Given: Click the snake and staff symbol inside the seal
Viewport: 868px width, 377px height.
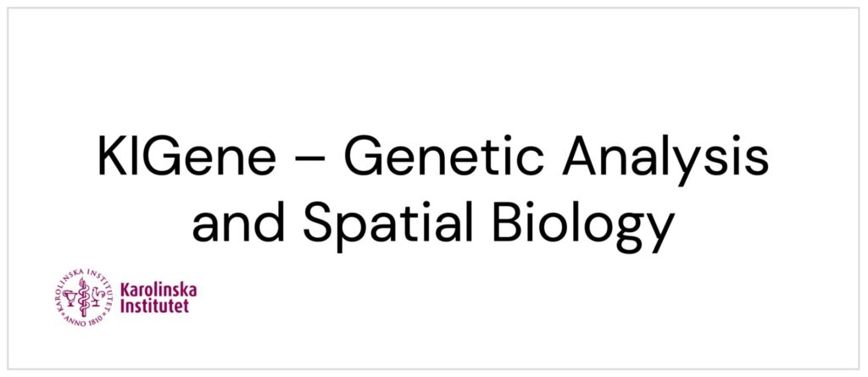Looking at the screenshot, I should tap(82, 297).
